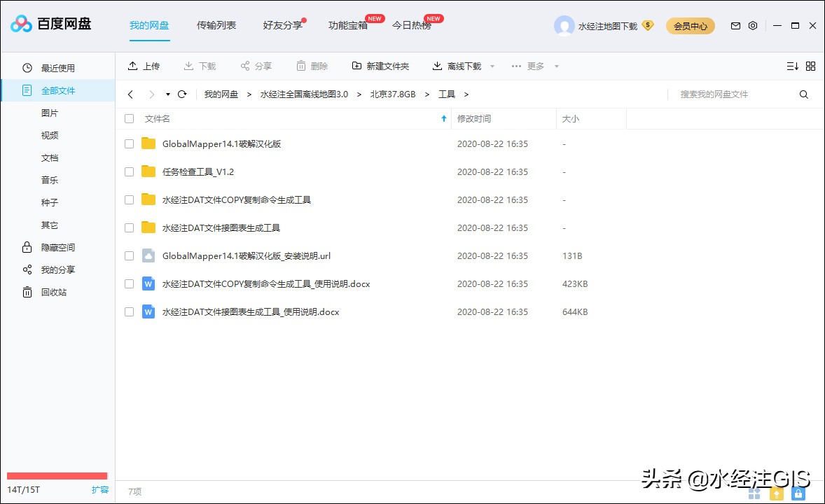Click 离线下载 offline download
This screenshot has width=825, height=504.
click(x=457, y=66)
